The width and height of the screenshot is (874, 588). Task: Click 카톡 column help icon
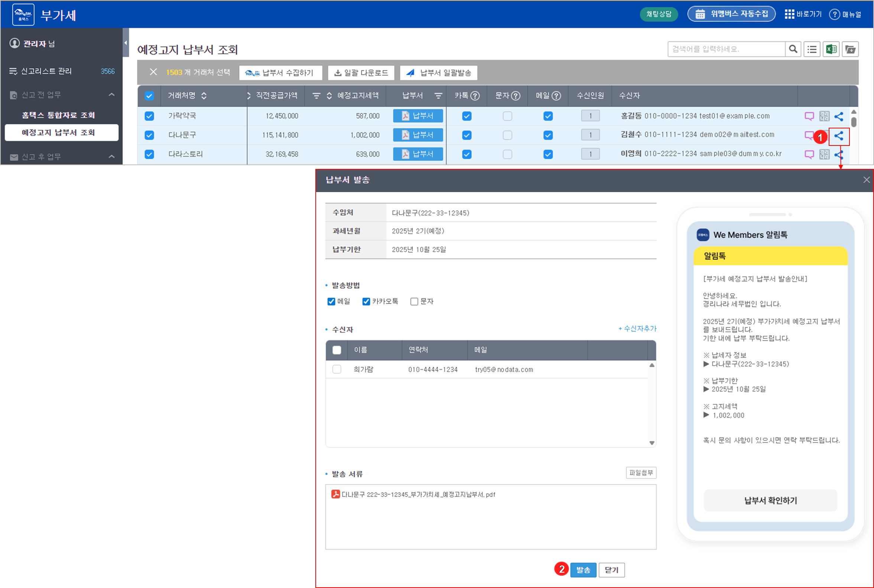[475, 96]
